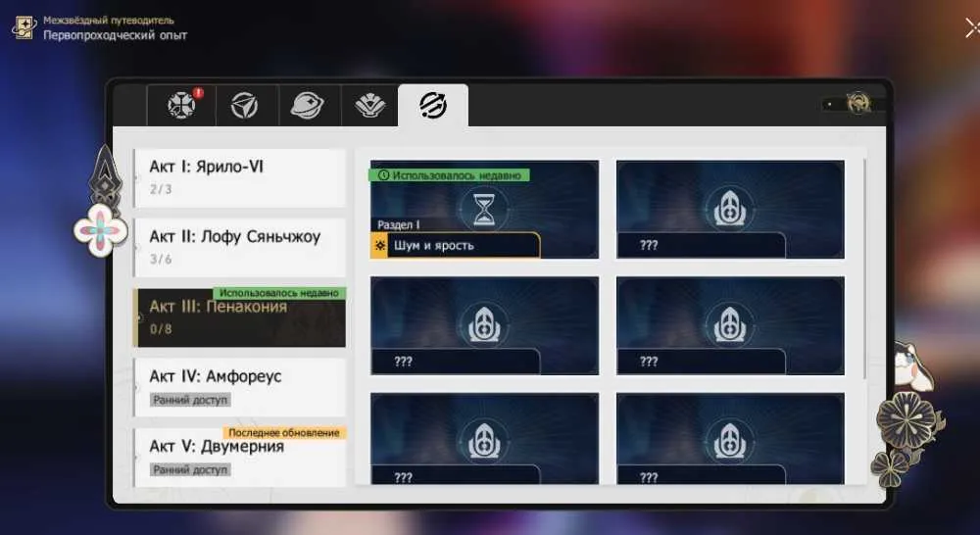Image resolution: width=980 pixels, height=535 pixels.
Task: Select Акт III: Пенакония
Action: (x=240, y=317)
